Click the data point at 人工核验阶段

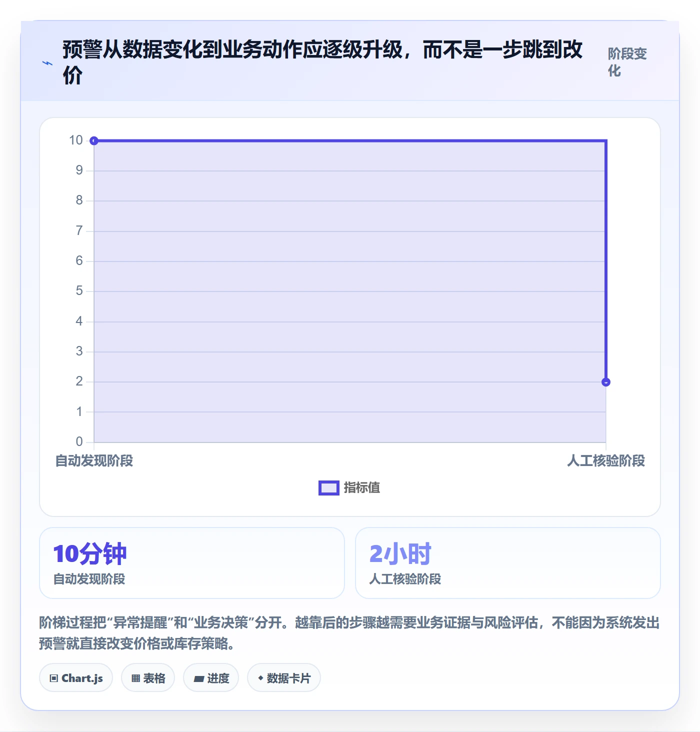tap(606, 382)
